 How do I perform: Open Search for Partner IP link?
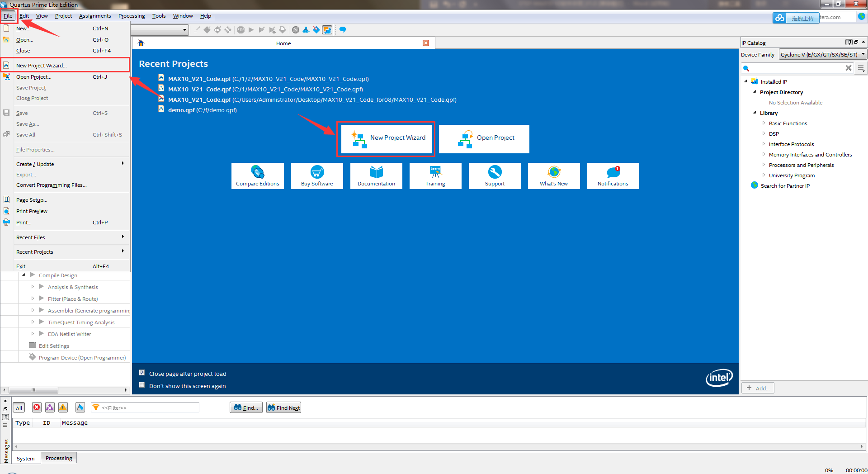pos(785,185)
